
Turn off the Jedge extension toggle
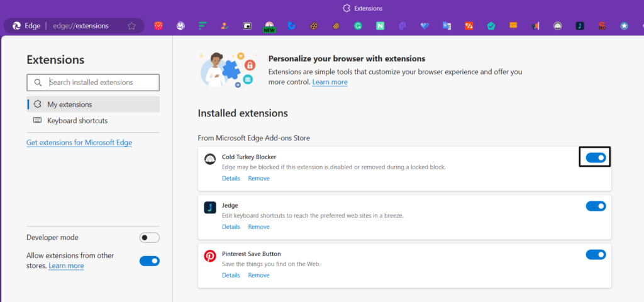[x=595, y=206]
